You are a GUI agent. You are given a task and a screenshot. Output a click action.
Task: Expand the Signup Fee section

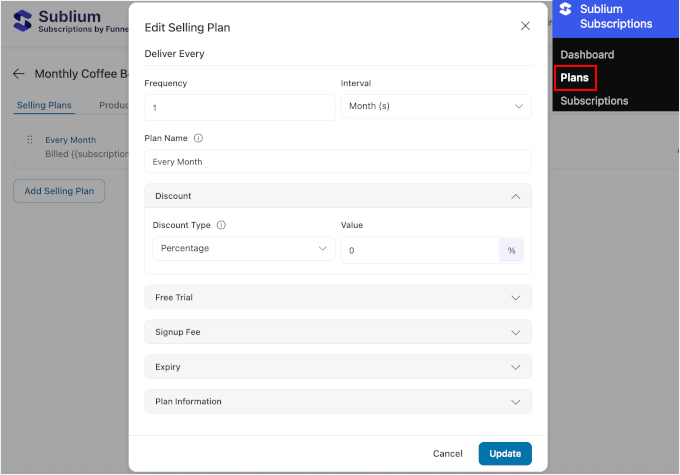tap(338, 332)
